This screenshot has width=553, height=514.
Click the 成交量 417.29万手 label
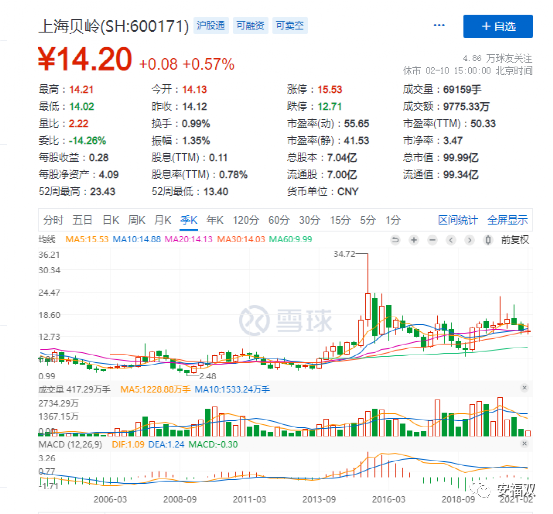pos(74,389)
